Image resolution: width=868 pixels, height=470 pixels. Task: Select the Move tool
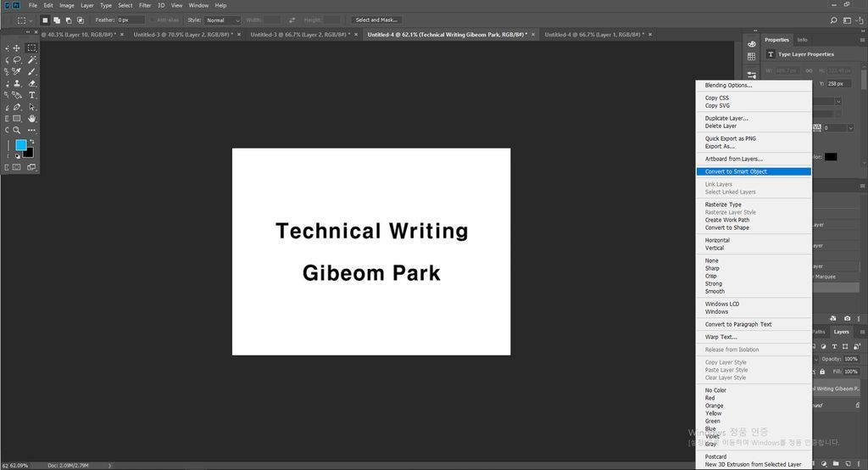click(17, 48)
